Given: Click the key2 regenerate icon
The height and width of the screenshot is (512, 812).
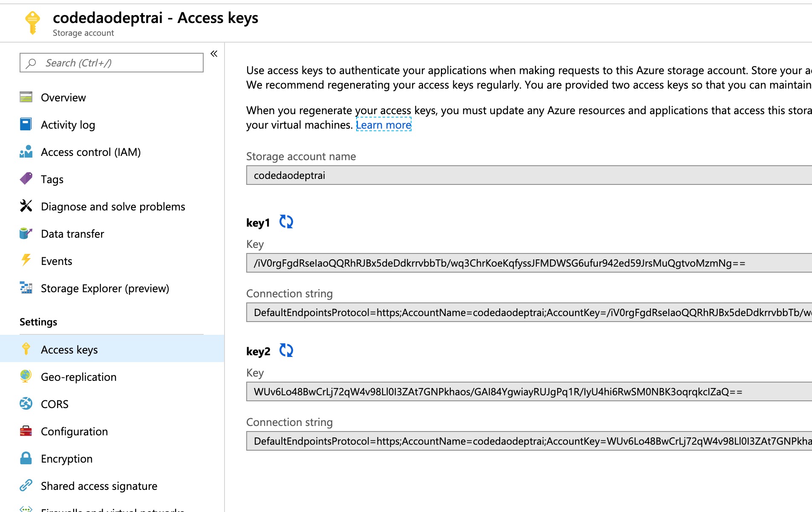Looking at the screenshot, I should (x=286, y=351).
